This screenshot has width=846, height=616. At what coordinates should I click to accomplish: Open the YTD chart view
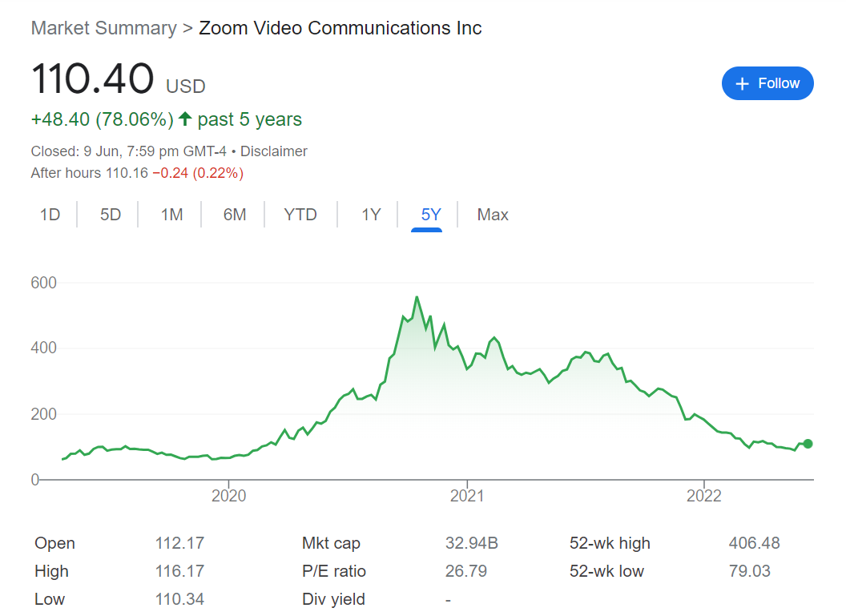tap(300, 215)
